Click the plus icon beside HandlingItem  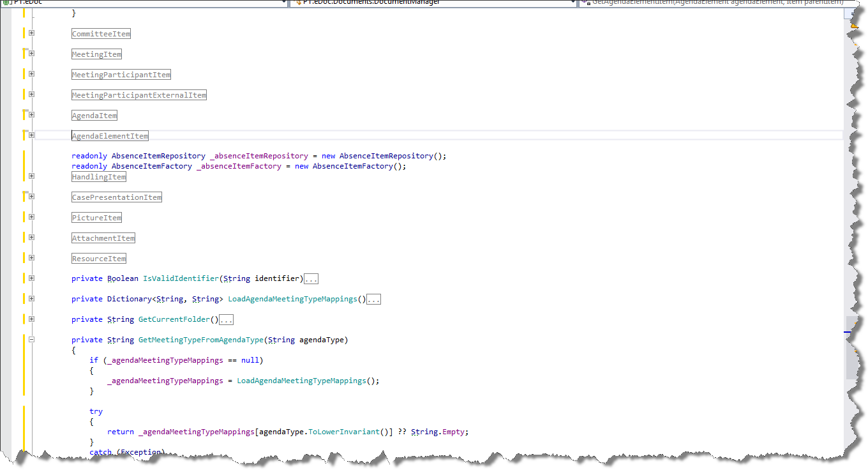31,176
